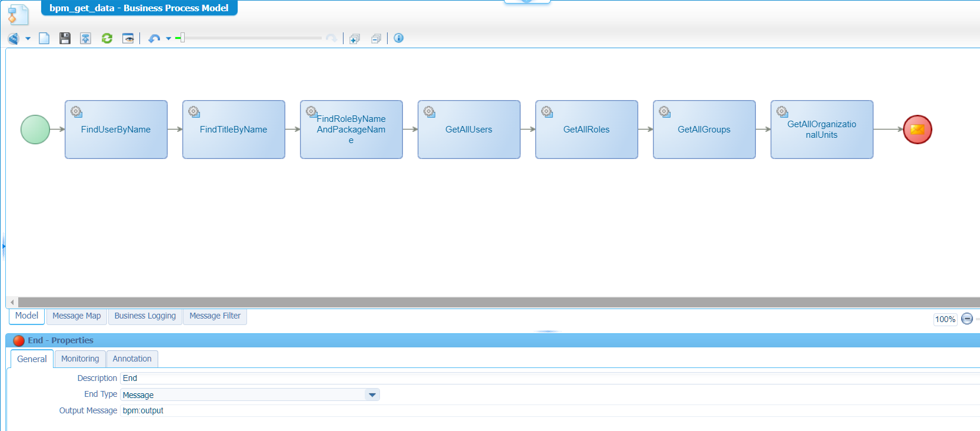This screenshot has height=431, width=980.
Task: Click the gear icon on GetAllUsers
Action: (x=429, y=112)
